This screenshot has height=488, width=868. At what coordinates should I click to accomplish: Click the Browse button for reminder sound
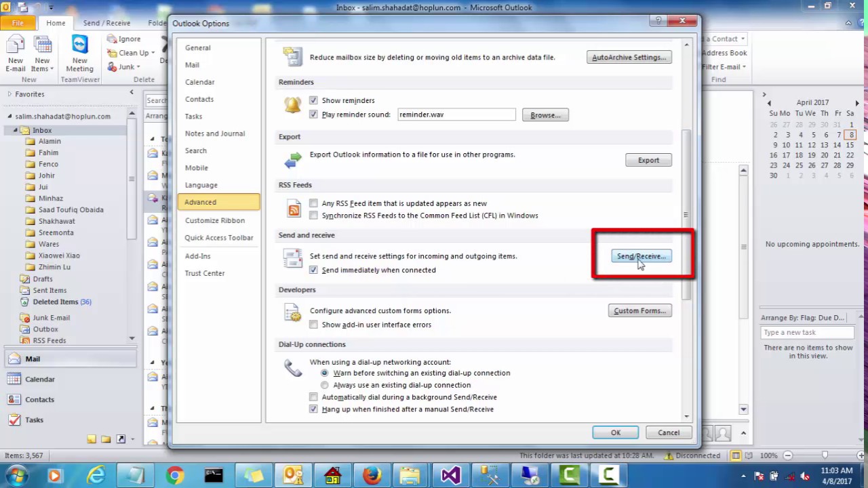click(545, 115)
